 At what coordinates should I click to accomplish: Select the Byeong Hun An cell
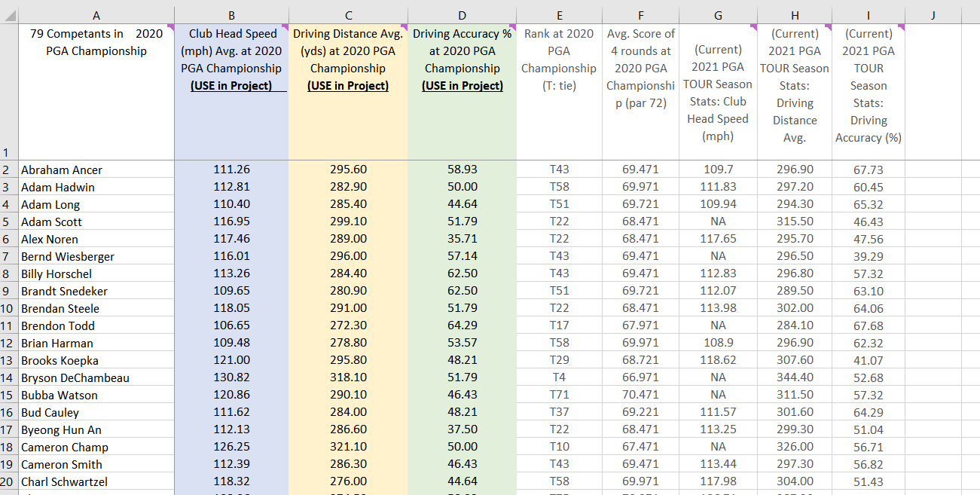[x=96, y=429]
